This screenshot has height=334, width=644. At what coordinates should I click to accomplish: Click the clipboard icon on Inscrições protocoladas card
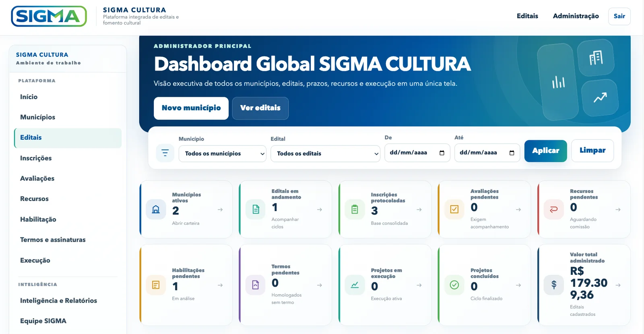(355, 210)
